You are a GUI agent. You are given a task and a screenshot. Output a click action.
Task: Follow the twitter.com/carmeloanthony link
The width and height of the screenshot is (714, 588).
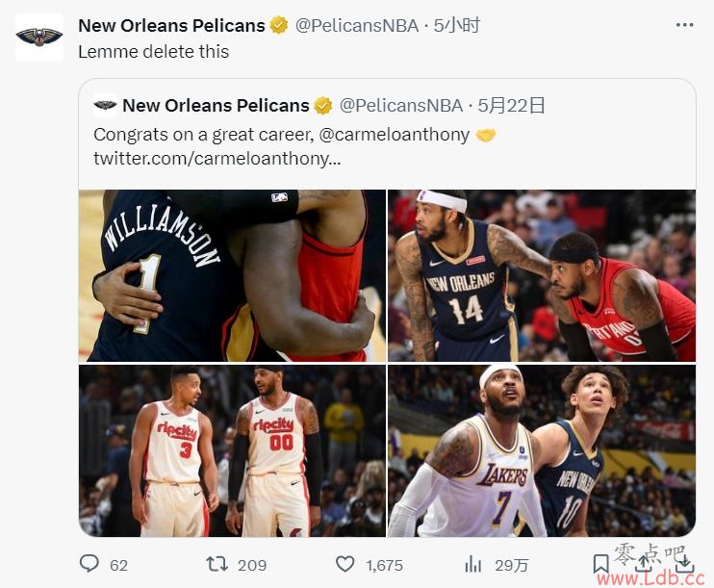tap(217, 159)
